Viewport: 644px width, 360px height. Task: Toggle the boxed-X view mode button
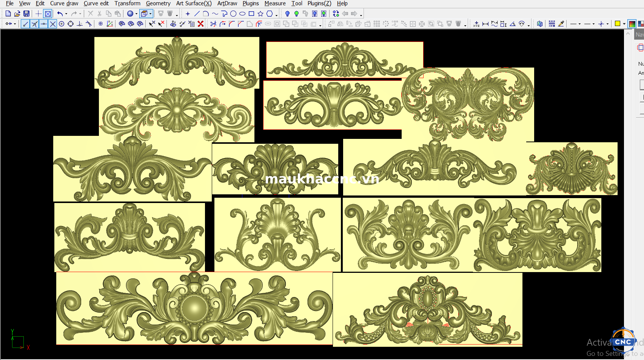click(48, 14)
